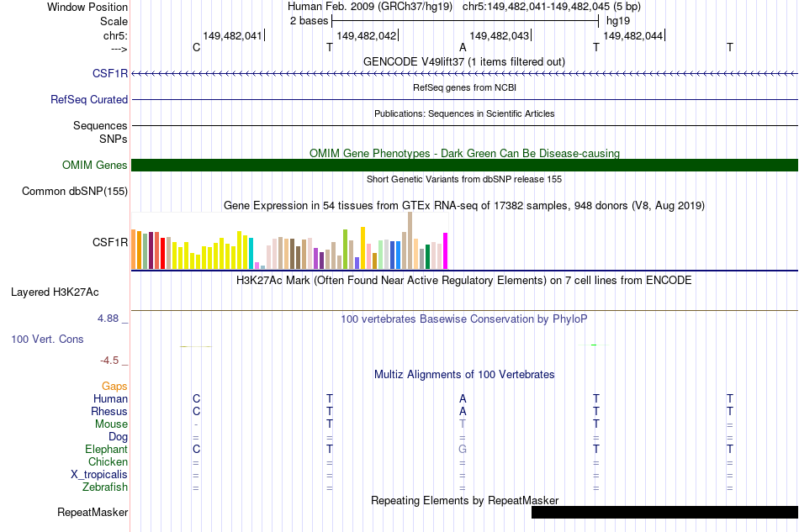Screen dimensions: 799x532
Task: Click the 100 Vert. Cons label
Action: pos(47,339)
